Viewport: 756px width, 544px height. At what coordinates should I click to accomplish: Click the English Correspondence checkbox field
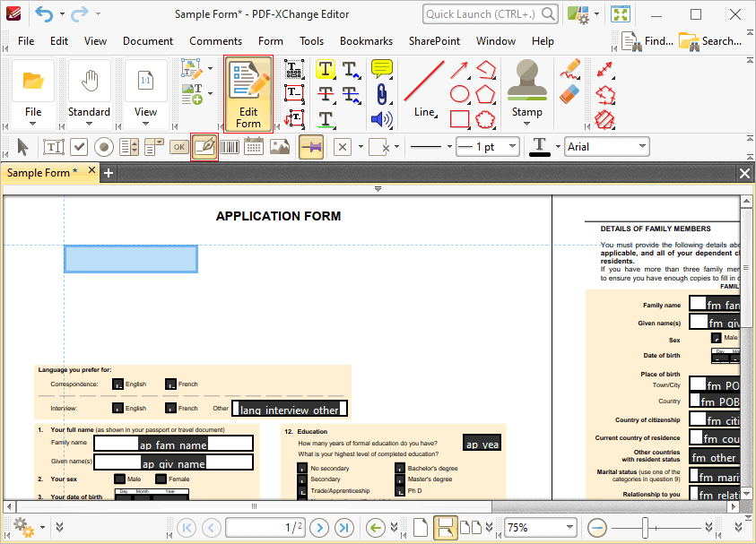pos(117,384)
